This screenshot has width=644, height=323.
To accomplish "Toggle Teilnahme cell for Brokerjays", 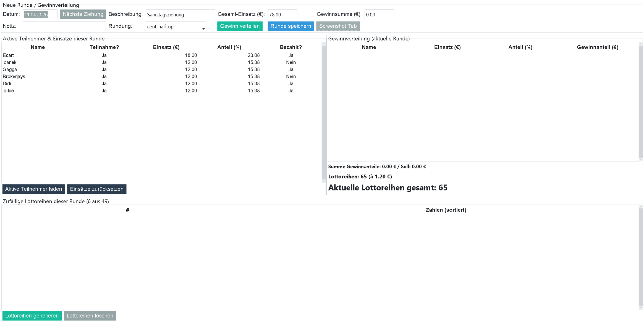I will click(104, 76).
